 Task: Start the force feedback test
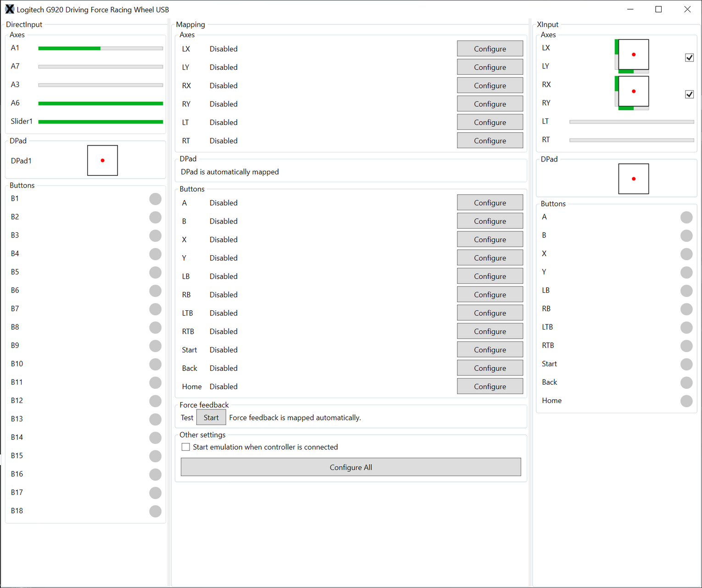pos(211,417)
